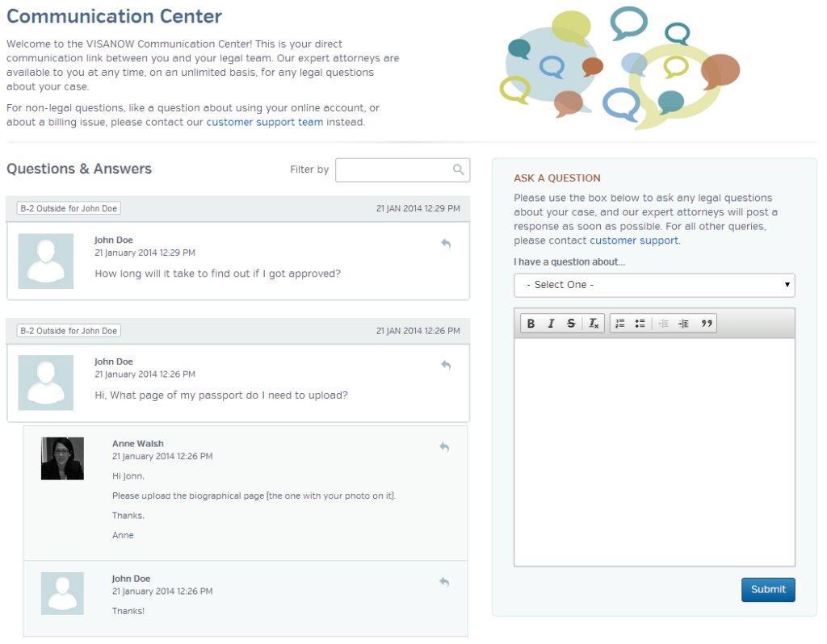Image resolution: width=827 pixels, height=644 pixels.
Task: Click the decrease indent icon
Action: (664, 324)
